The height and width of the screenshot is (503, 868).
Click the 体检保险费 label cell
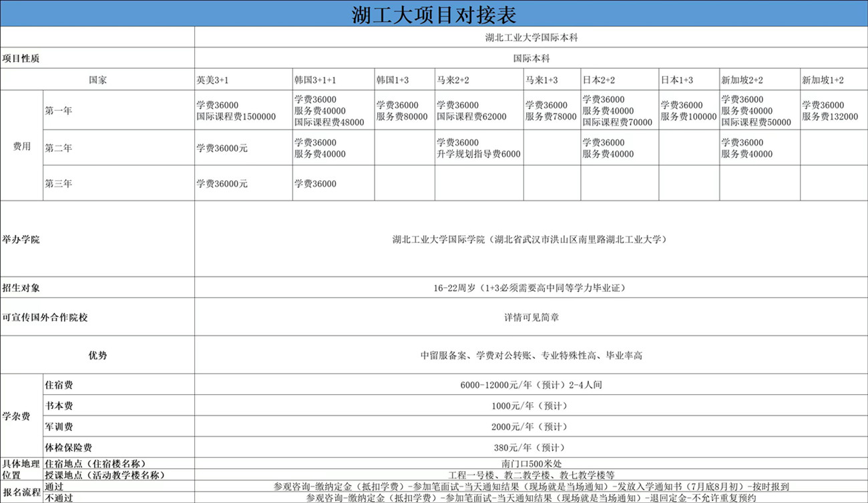tap(119, 447)
